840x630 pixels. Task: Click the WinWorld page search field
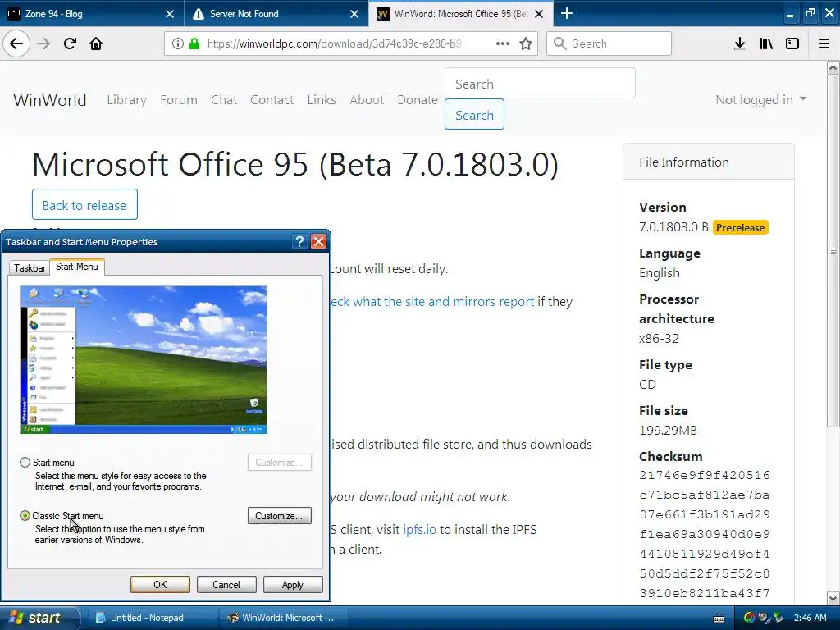point(540,84)
